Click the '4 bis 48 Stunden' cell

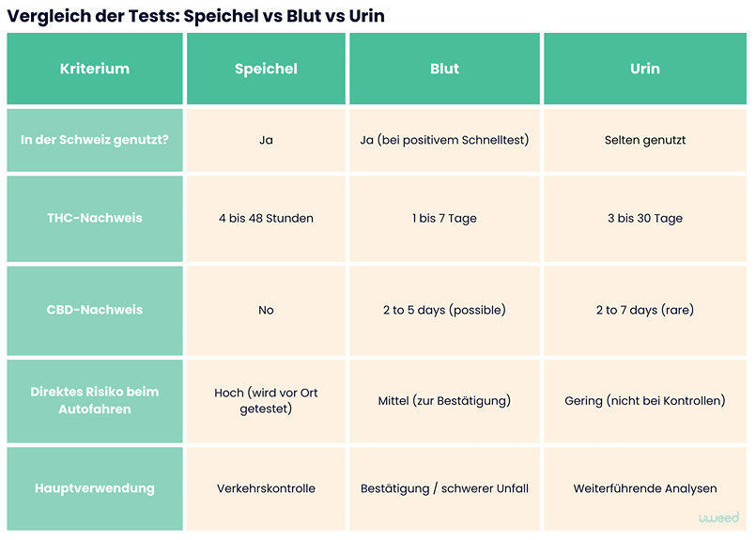(266, 218)
